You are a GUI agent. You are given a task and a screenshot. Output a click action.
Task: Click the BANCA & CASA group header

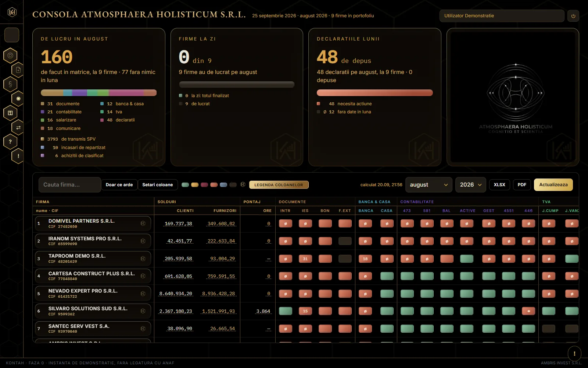pyautogui.click(x=374, y=202)
